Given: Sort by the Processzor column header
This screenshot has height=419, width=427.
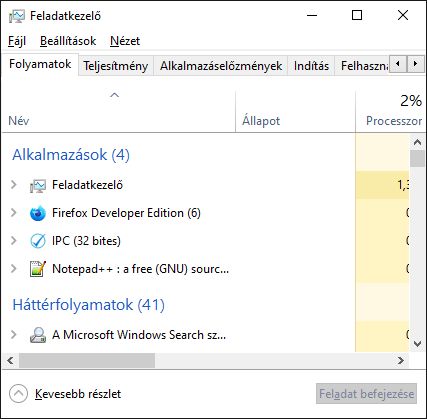Looking at the screenshot, I should [x=391, y=111].
